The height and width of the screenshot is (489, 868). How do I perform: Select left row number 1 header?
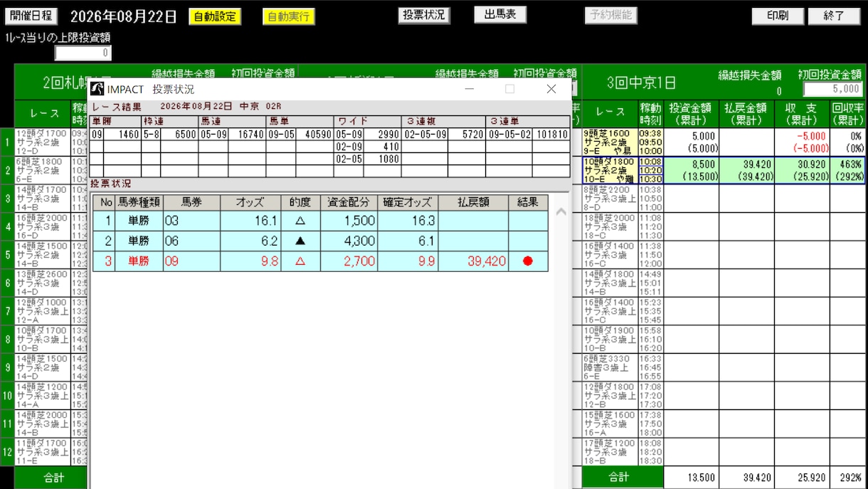click(7, 142)
